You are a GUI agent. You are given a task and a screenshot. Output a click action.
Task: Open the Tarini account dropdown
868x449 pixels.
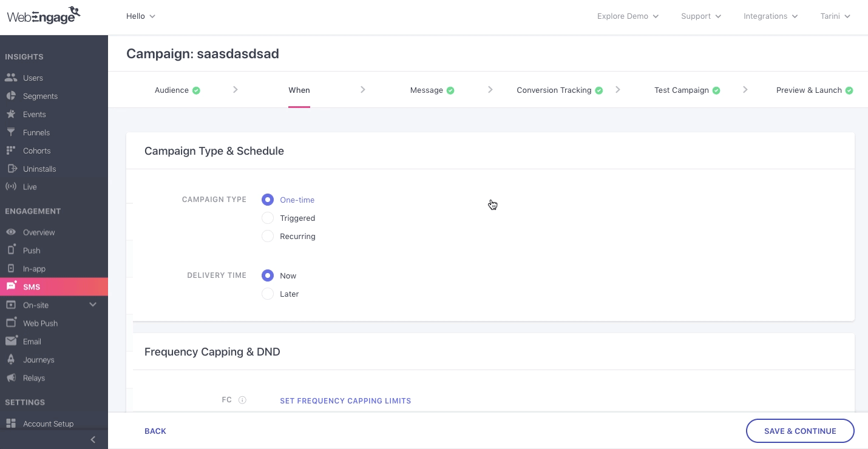tap(835, 16)
